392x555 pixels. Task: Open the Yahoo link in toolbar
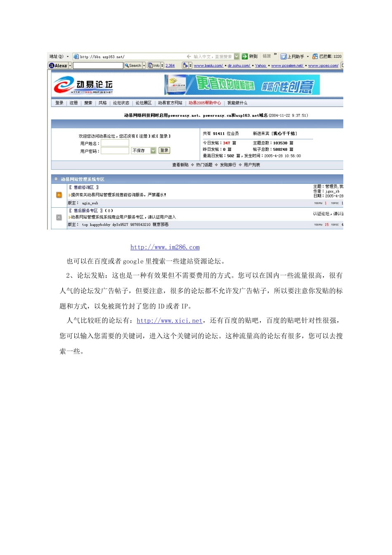point(261,66)
